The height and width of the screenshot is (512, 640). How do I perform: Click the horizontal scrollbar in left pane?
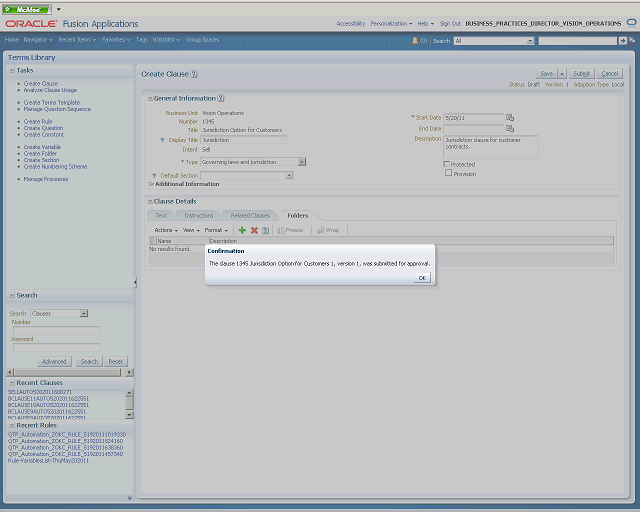pos(68,372)
